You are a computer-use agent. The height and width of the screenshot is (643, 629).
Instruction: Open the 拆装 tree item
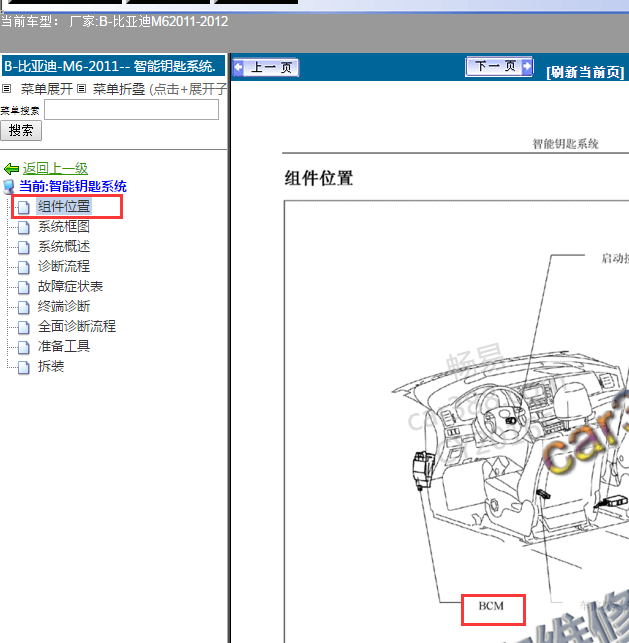click(x=51, y=366)
